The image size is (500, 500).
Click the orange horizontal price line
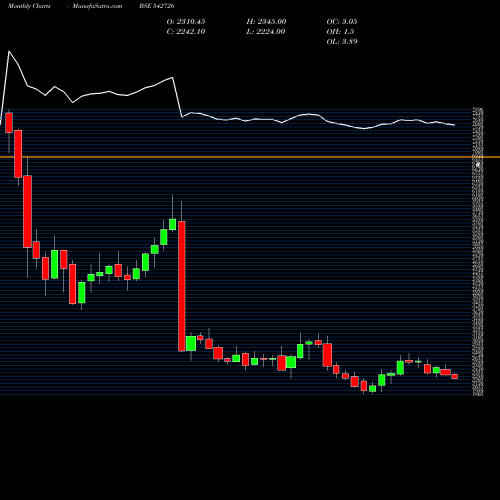click(x=250, y=157)
